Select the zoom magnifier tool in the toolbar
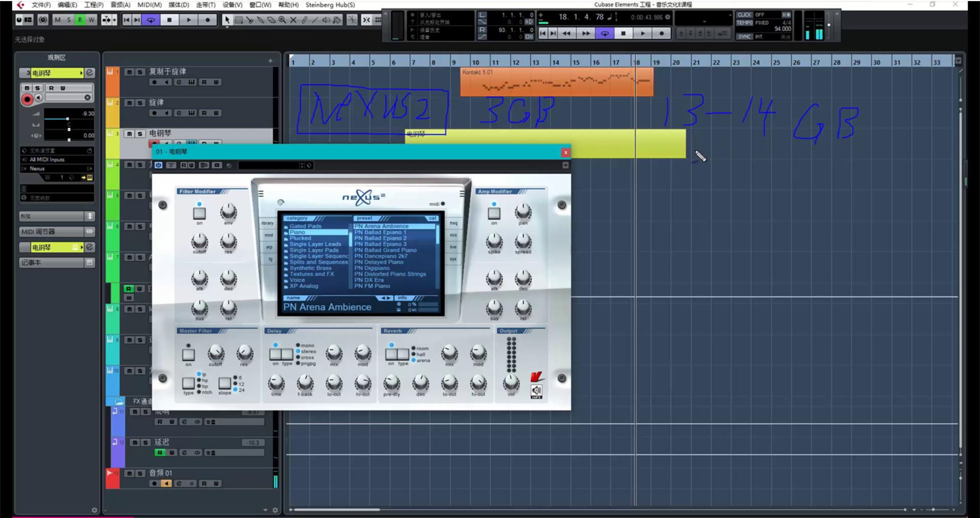This screenshot has height=518, width=980. tap(282, 20)
